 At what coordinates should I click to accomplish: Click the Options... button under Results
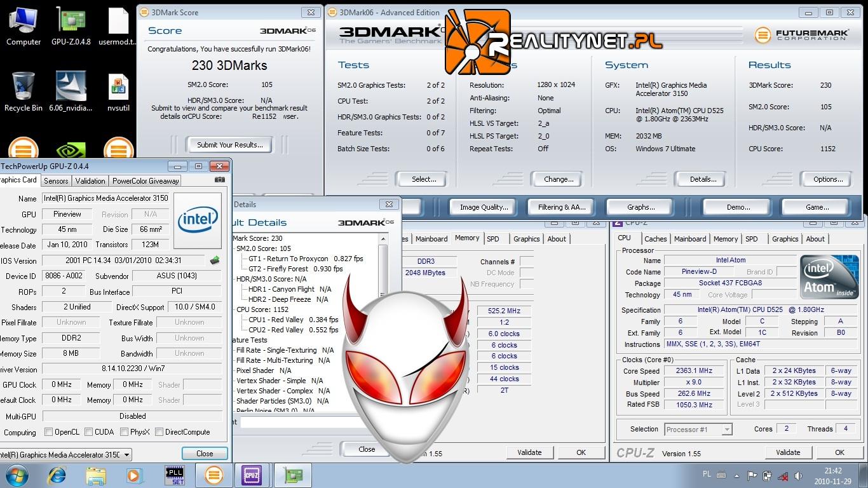(828, 179)
